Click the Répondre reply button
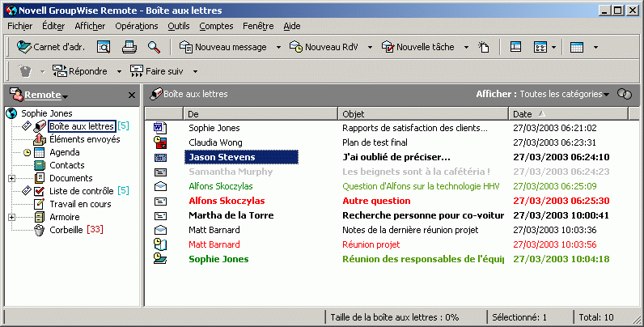Viewport: 644px width, 327px height. pos(80,71)
